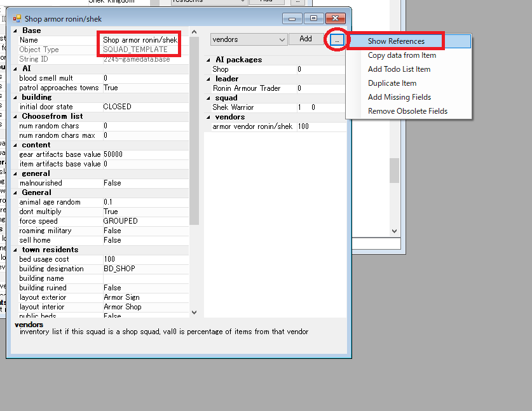The height and width of the screenshot is (411, 532).
Task: Click bed usage cost value 100
Action: pyautogui.click(x=146, y=259)
